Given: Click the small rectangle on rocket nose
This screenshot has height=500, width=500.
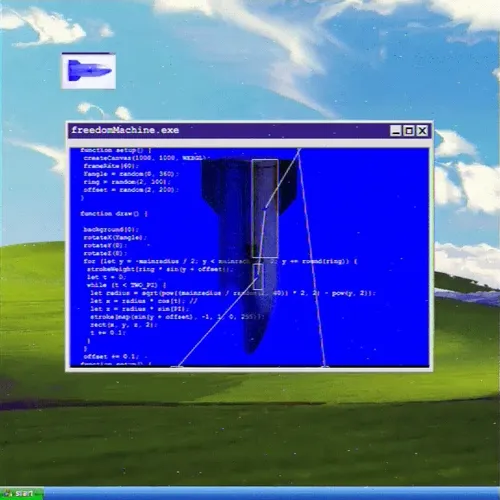Looking at the screenshot, I should click(x=258, y=276).
